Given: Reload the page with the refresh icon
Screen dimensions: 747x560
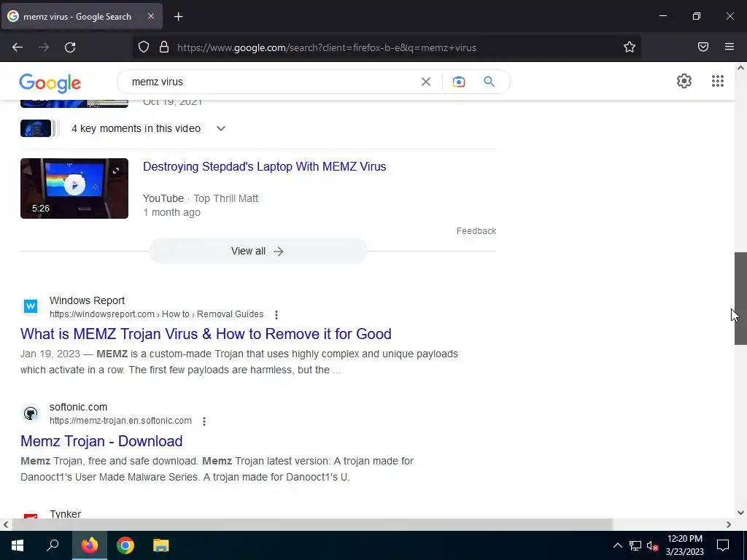Looking at the screenshot, I should click(x=70, y=47).
